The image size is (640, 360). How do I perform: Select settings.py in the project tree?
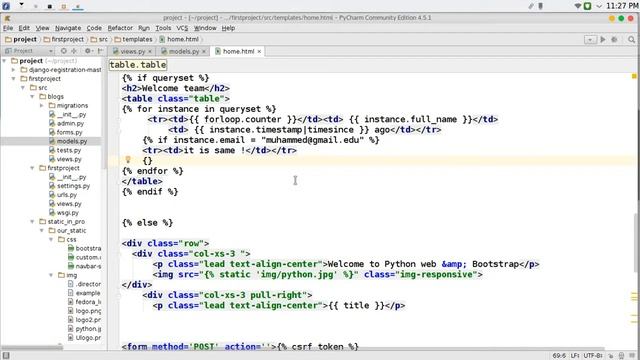(x=69, y=186)
